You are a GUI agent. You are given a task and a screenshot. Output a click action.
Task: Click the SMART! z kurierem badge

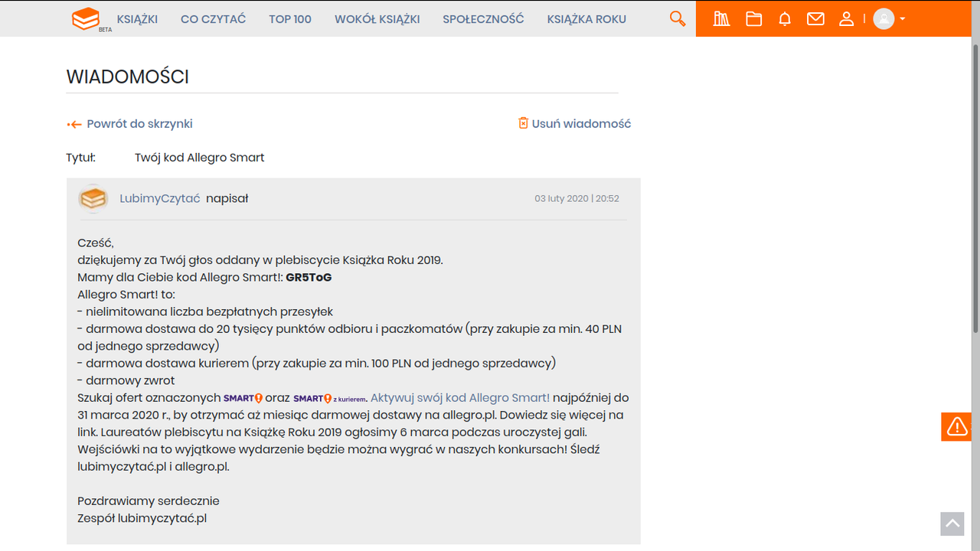330,398
